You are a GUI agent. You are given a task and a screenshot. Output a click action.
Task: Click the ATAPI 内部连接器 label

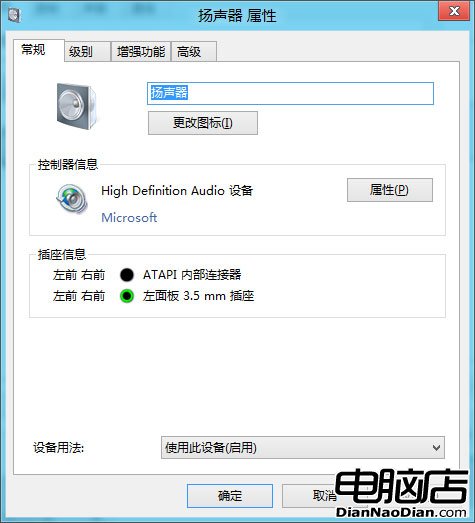[x=192, y=275]
